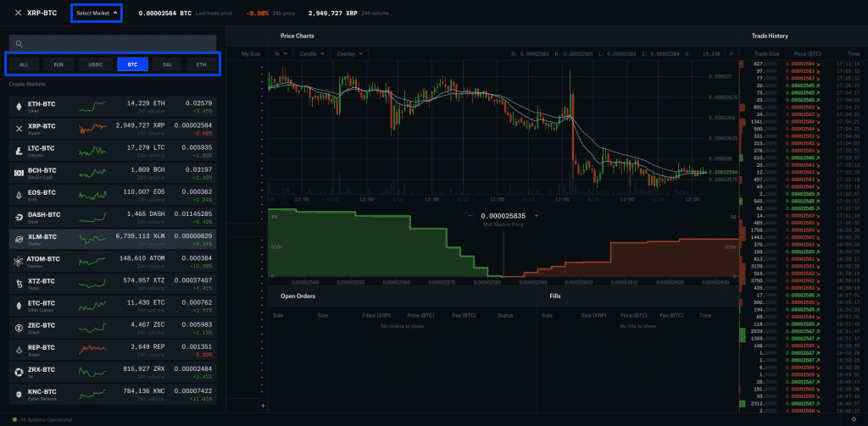
Task: Click the 815,927 ZRX volume value
Action: point(142,369)
